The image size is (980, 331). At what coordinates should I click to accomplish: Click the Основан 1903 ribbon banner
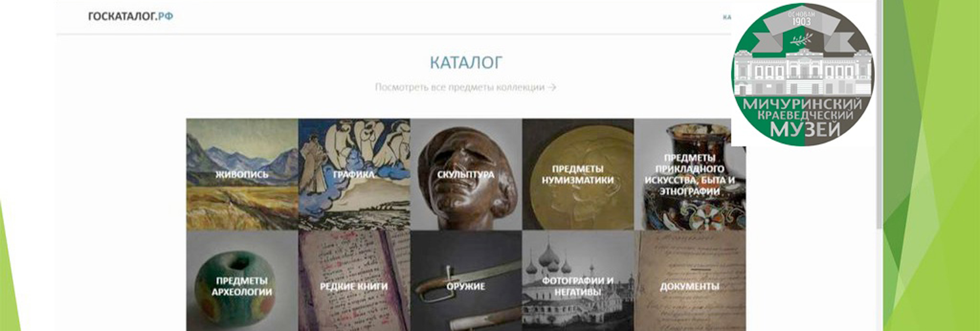coord(802,28)
